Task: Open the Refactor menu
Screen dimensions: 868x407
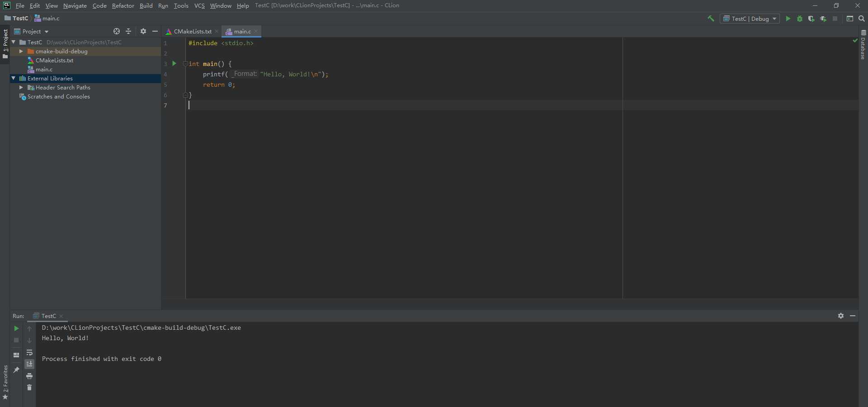Action: tap(123, 5)
